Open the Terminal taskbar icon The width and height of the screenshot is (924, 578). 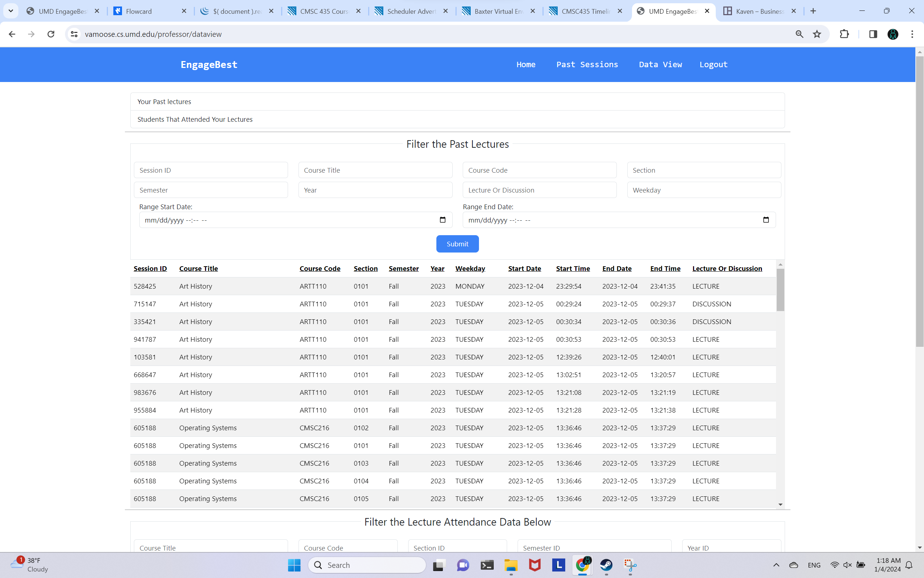tap(487, 565)
